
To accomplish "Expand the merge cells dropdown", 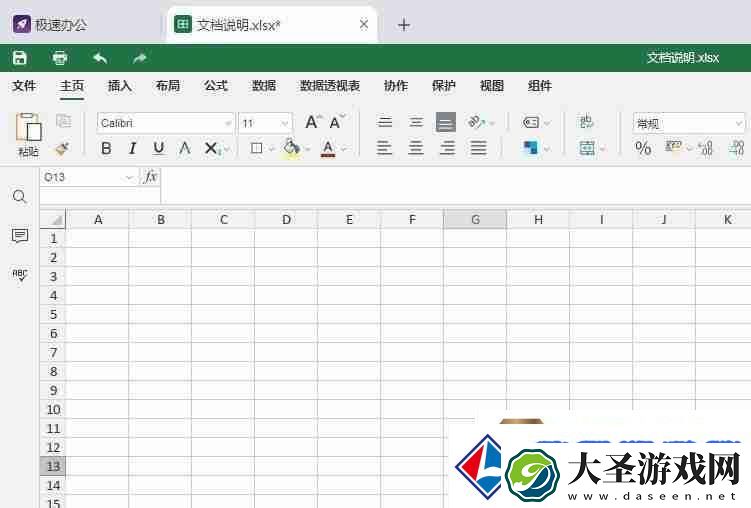I will [x=603, y=149].
